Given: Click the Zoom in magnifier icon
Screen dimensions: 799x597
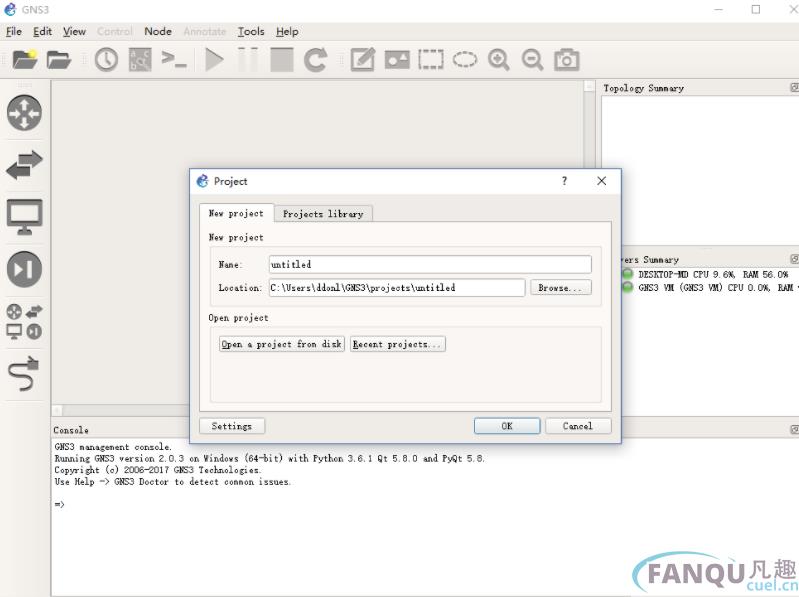Looking at the screenshot, I should pos(498,60).
